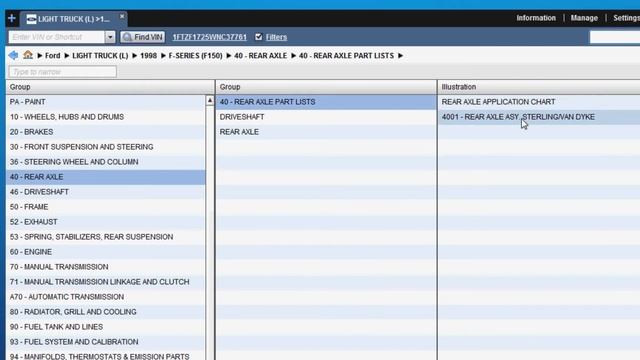This screenshot has width=640, height=360.
Task: Open the VIN 1FTZF1725WNC37761 link
Action: click(x=209, y=37)
